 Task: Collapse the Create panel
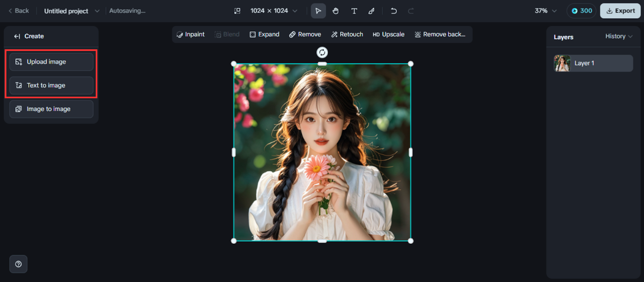(x=17, y=36)
